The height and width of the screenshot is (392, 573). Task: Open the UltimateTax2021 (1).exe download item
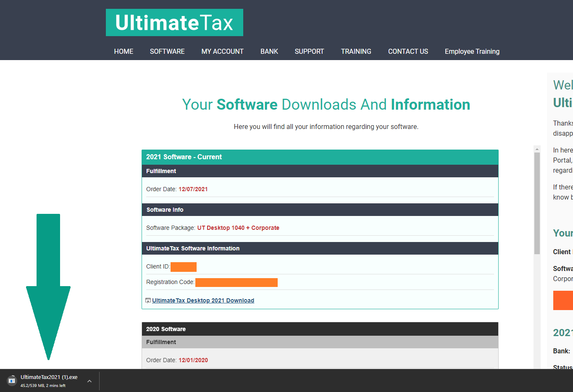49,381
